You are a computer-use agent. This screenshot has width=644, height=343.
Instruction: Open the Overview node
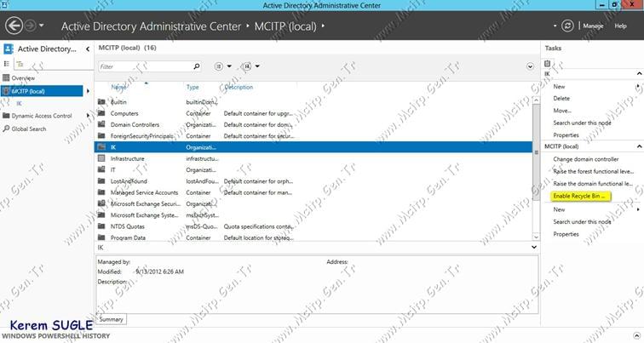pyautogui.click(x=23, y=78)
